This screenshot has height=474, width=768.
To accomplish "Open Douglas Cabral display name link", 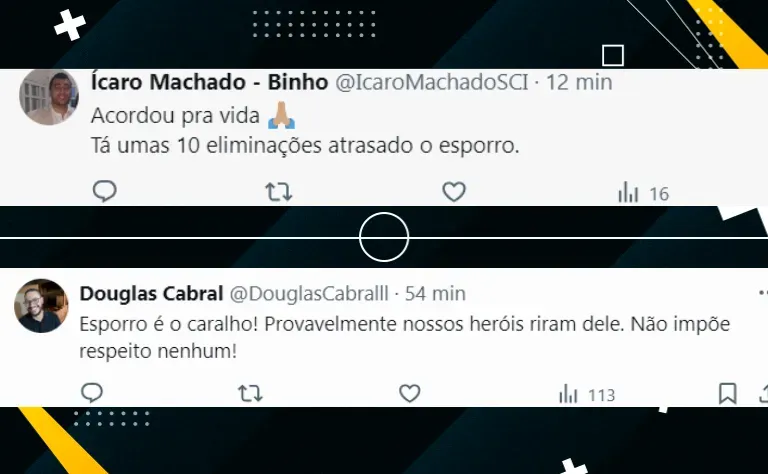I will 151,294.
